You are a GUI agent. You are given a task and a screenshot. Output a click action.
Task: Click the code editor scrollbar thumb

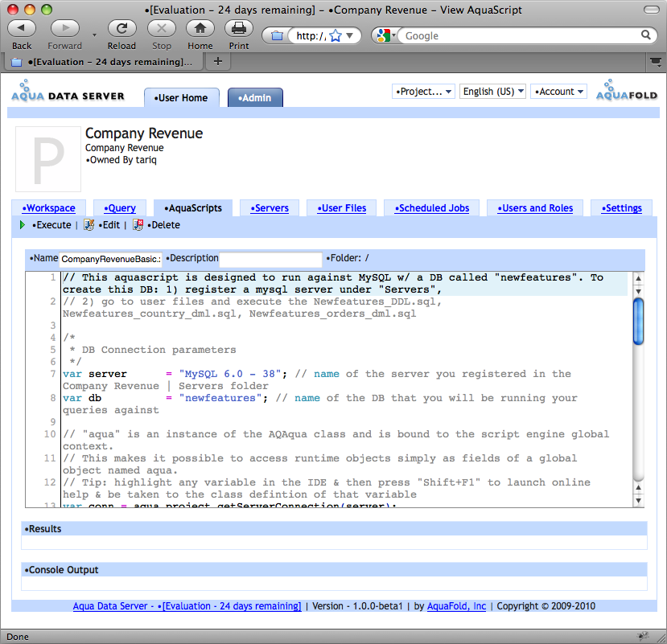pos(638,322)
